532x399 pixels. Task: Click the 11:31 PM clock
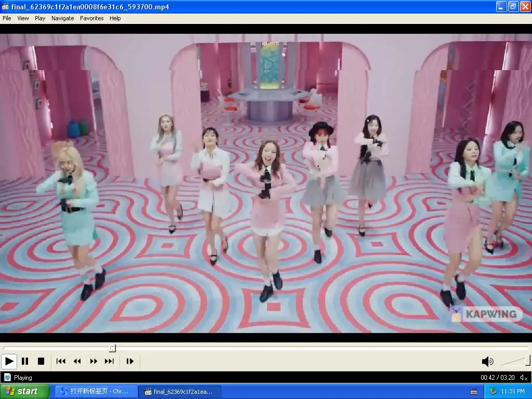(x=513, y=392)
